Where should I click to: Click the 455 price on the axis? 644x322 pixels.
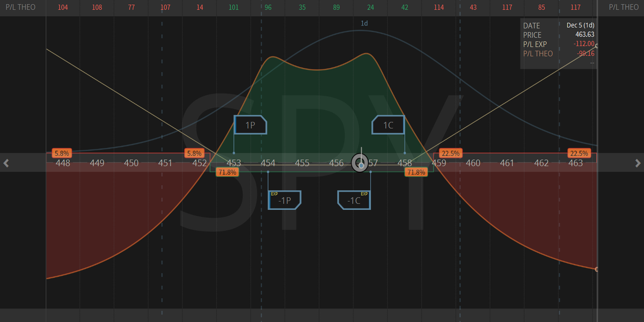(x=302, y=163)
